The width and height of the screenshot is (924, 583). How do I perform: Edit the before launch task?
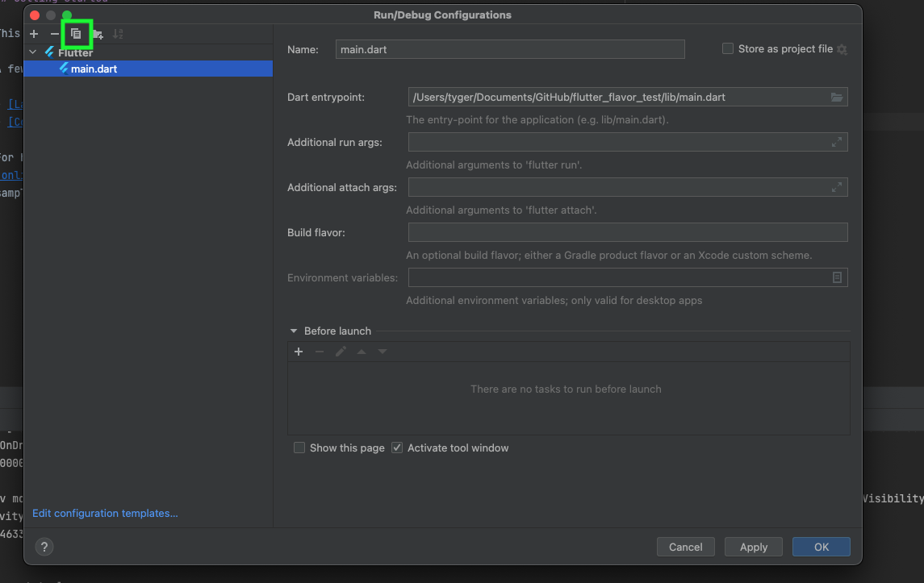(341, 352)
